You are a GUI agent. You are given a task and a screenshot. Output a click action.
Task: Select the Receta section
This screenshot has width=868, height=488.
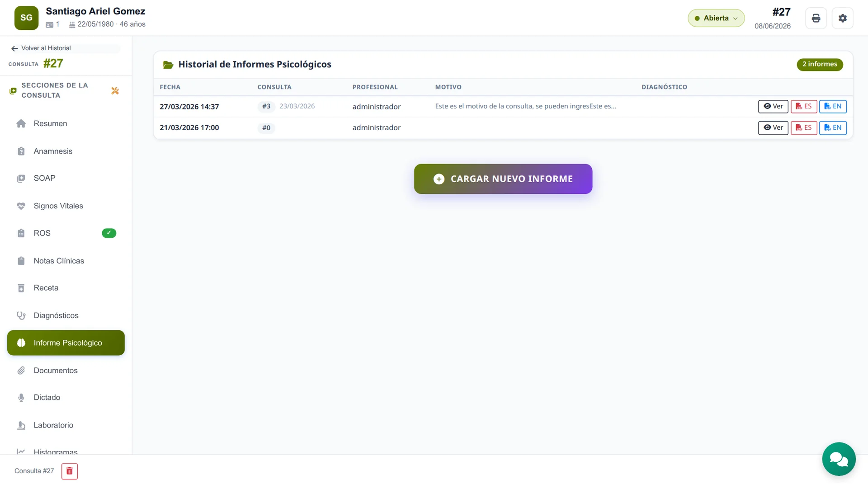pyautogui.click(x=66, y=288)
